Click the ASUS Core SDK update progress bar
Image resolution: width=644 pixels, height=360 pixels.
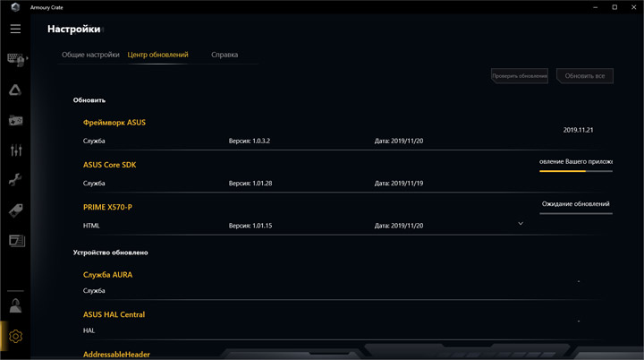tap(576, 171)
